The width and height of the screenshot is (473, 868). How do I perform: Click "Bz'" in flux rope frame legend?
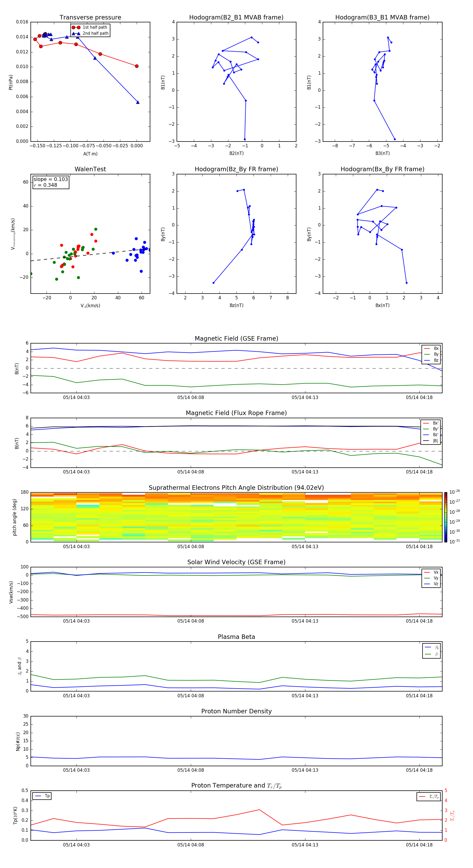436,435
